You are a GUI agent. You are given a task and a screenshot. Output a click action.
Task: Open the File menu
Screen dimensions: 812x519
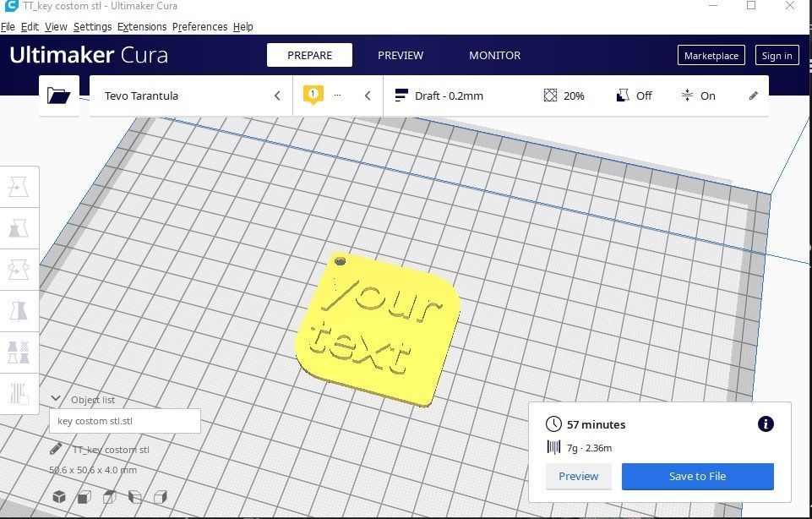[8, 27]
